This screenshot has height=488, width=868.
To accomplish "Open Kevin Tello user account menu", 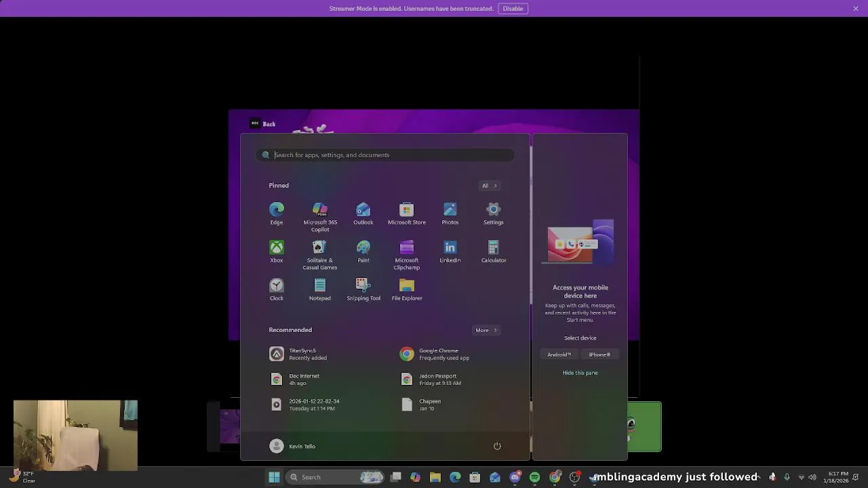I will [293, 446].
